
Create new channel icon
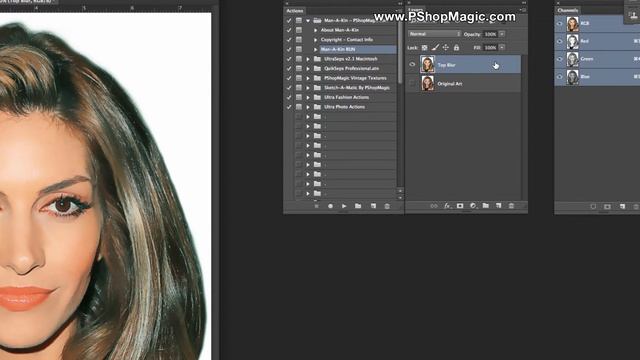pyautogui.click(x=622, y=207)
